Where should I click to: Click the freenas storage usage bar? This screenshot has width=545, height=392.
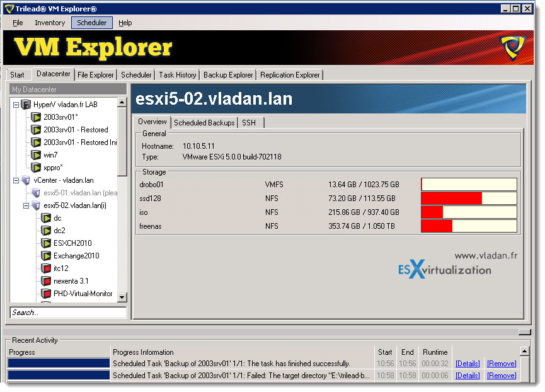click(x=469, y=226)
